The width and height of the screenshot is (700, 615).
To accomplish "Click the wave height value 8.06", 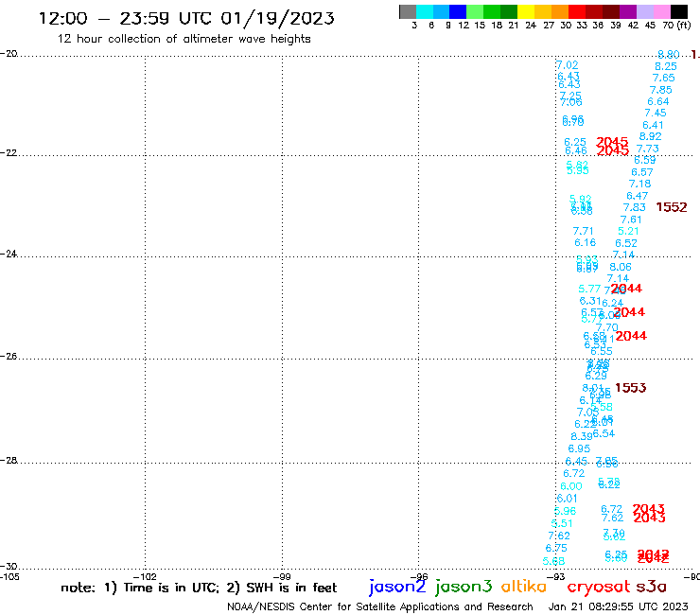I will point(621,267).
